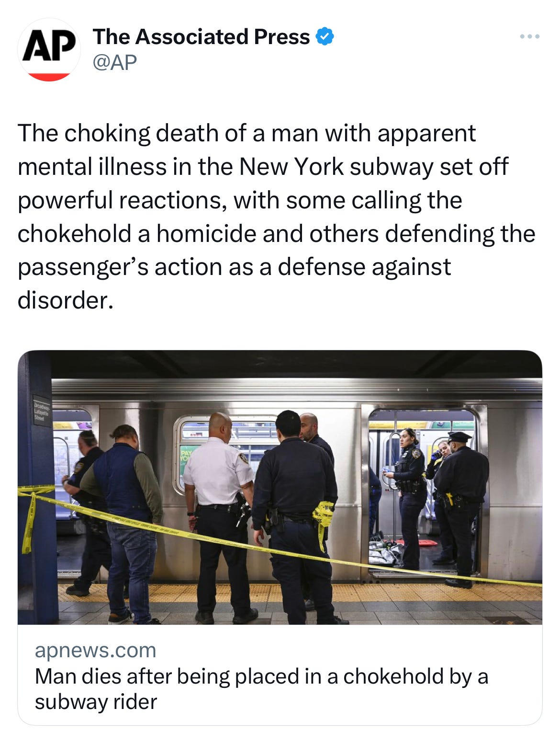Click 'subway rider' in the card headline
This screenshot has height=743, width=560.
click(96, 702)
